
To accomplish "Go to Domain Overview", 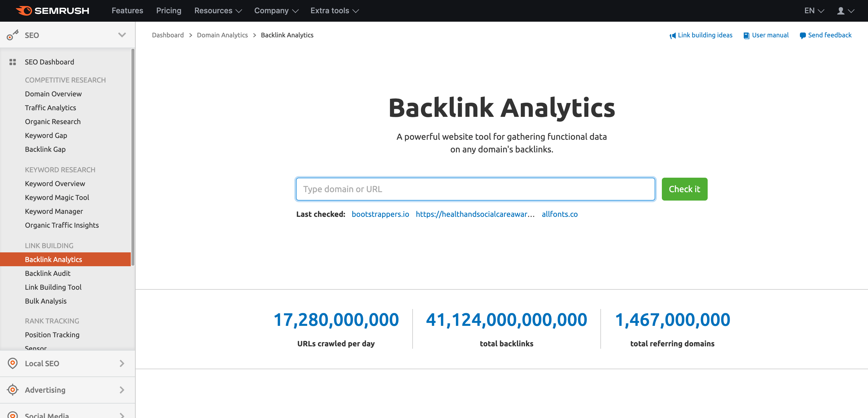I will coord(53,94).
